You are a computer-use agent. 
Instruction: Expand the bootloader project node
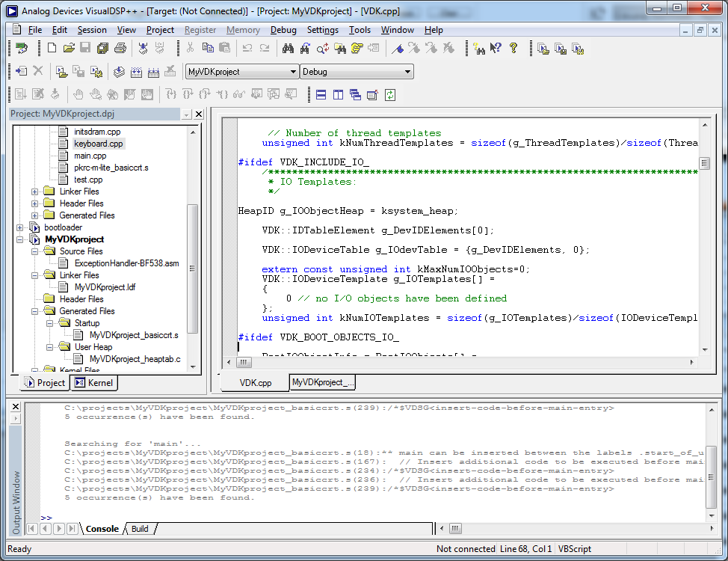(20, 227)
